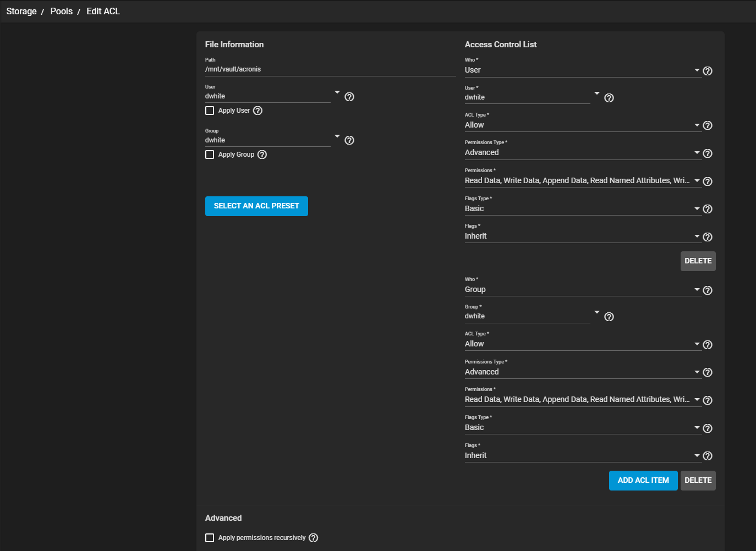
Task: Open help for second entry Flags Type
Action: click(708, 428)
